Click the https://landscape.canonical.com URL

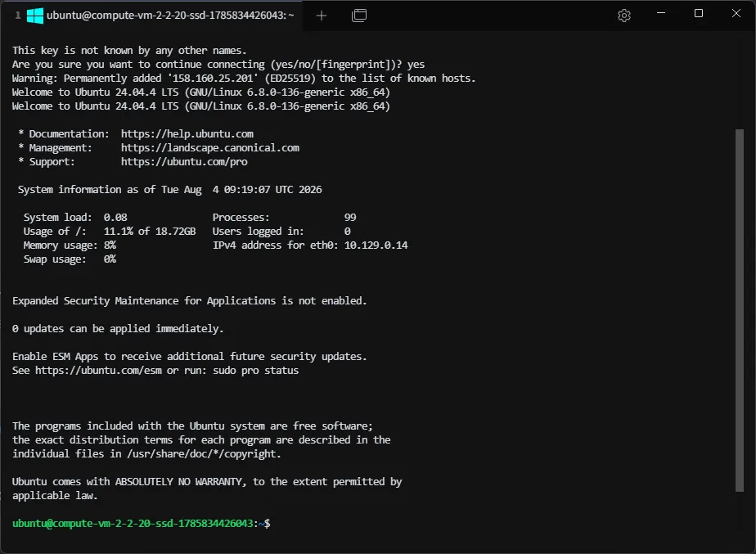tap(209, 148)
